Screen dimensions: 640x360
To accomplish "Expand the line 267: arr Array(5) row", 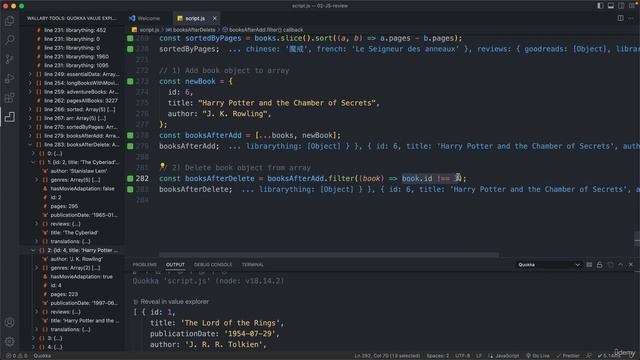I will coord(30,118).
